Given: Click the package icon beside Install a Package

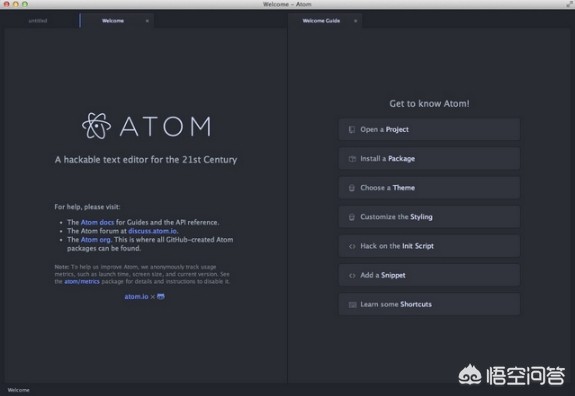Looking at the screenshot, I should coord(352,159).
